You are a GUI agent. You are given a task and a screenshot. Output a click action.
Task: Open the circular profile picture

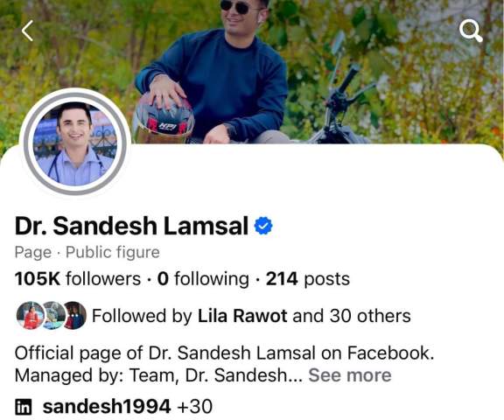(75, 143)
